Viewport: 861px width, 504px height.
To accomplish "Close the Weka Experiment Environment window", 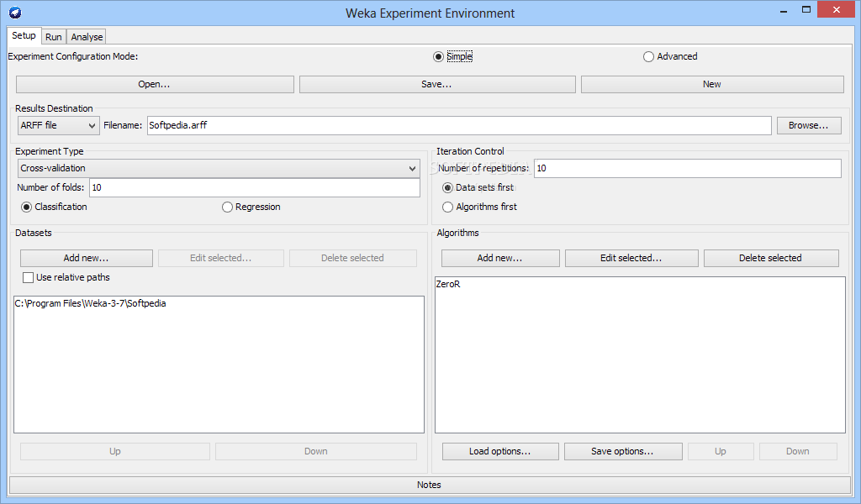I will click(837, 10).
